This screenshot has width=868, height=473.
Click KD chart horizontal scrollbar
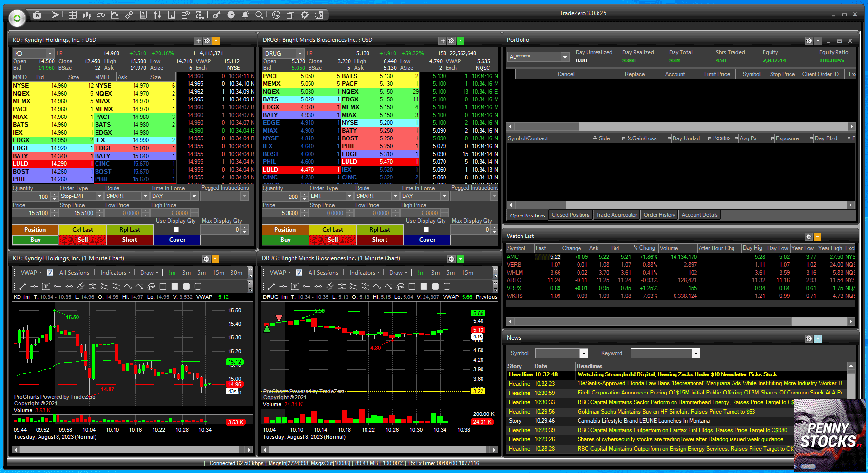coord(132,450)
